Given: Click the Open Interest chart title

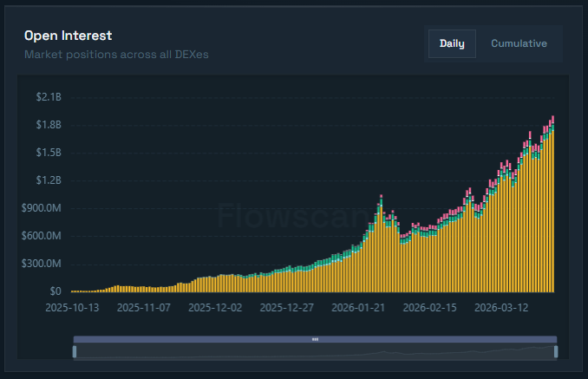Looking at the screenshot, I should [x=68, y=35].
